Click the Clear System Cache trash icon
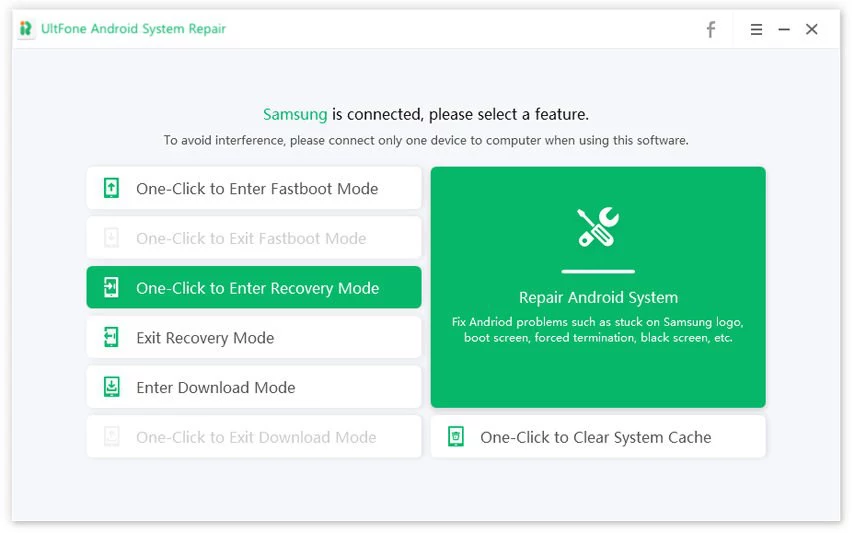The width and height of the screenshot is (855, 533). [x=456, y=437]
